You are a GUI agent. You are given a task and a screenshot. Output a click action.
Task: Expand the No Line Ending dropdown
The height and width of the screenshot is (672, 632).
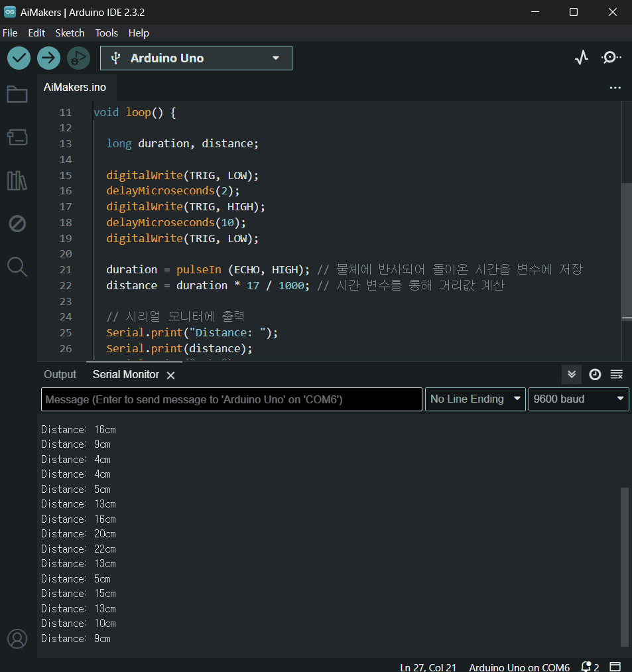tap(475, 399)
